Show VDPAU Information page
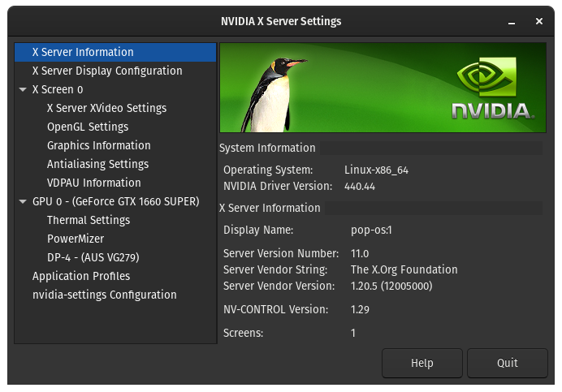Viewport: 562px width, 392px height. [x=93, y=183]
